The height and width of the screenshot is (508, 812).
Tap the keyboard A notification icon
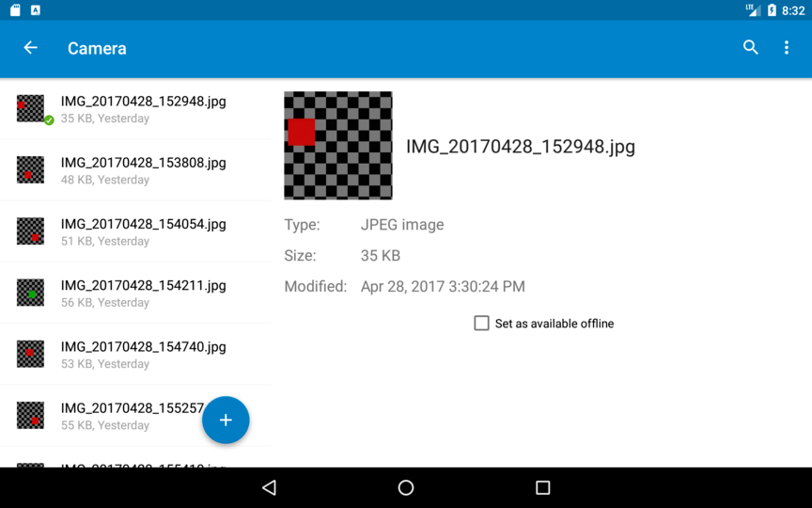coord(35,9)
